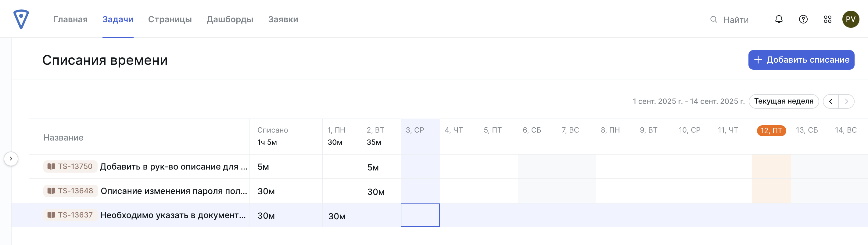
Task: Open the Дашборды tab
Action: click(230, 19)
